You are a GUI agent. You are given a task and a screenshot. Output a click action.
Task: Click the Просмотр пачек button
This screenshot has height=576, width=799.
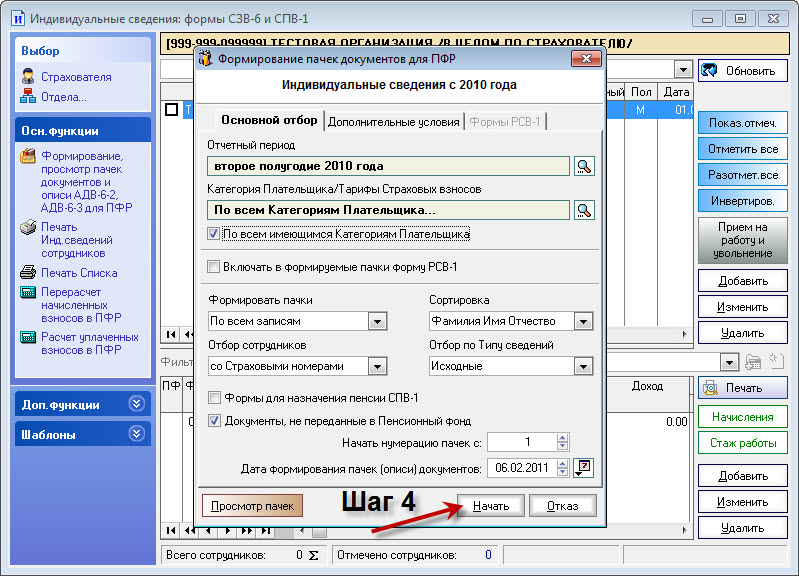(252, 506)
